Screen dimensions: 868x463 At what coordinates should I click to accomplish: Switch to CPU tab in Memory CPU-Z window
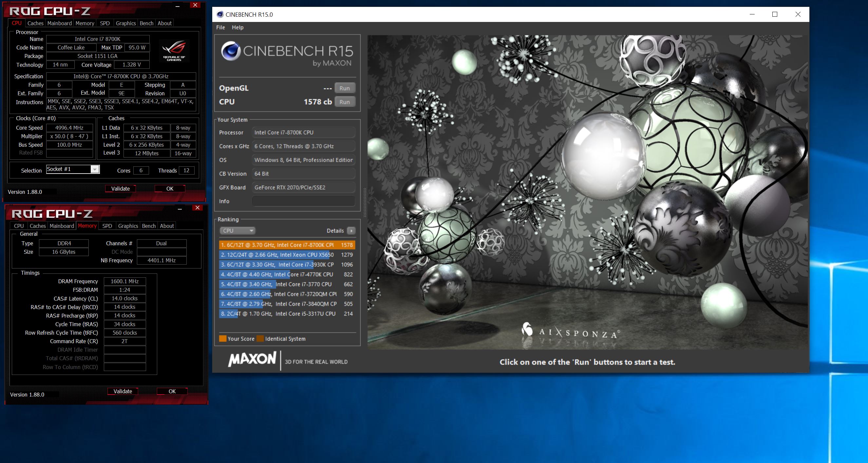click(x=19, y=226)
